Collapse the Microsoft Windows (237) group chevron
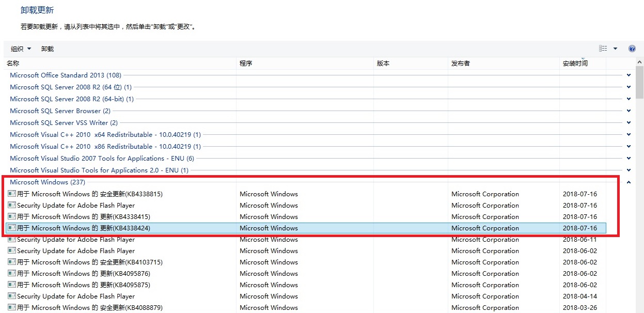Screen dimensions: 644x313 [x=629, y=182]
